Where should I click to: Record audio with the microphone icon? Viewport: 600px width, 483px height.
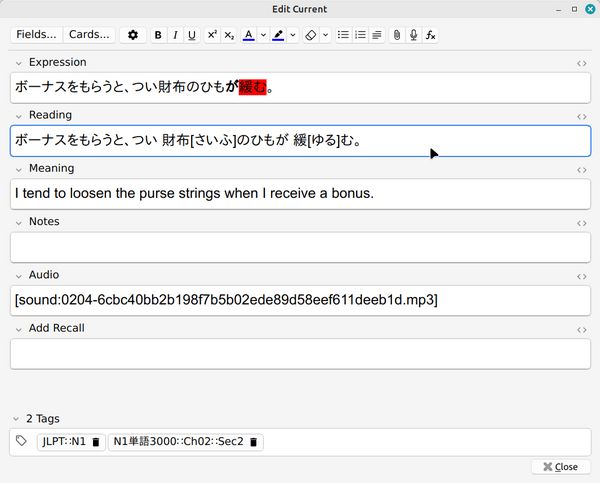(x=414, y=35)
